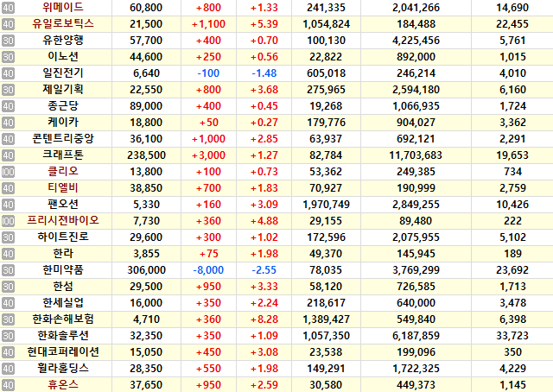Click the 30 margin badge beside 한미약품

coord(8,270)
